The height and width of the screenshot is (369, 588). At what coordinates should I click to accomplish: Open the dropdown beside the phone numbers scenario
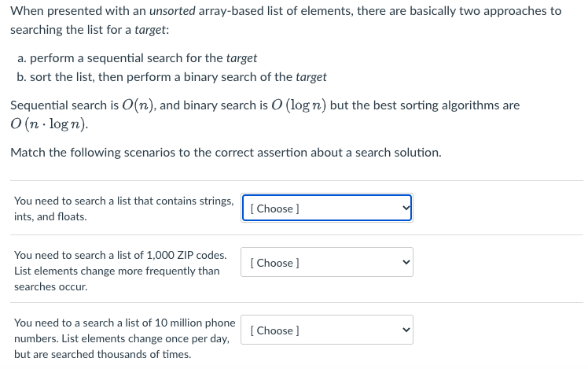(x=327, y=330)
